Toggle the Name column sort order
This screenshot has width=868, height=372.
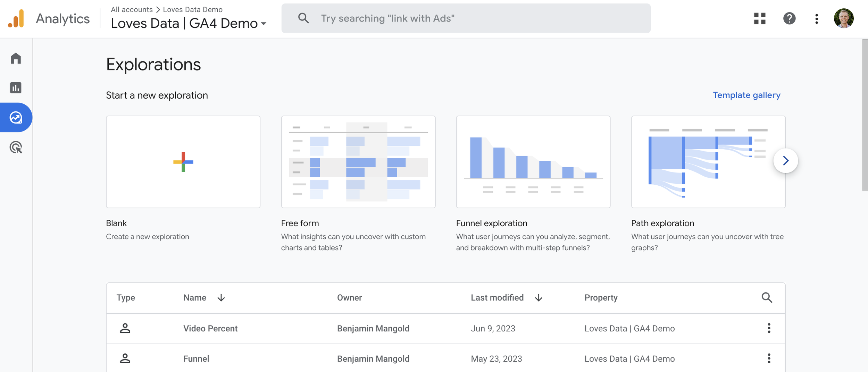221,297
